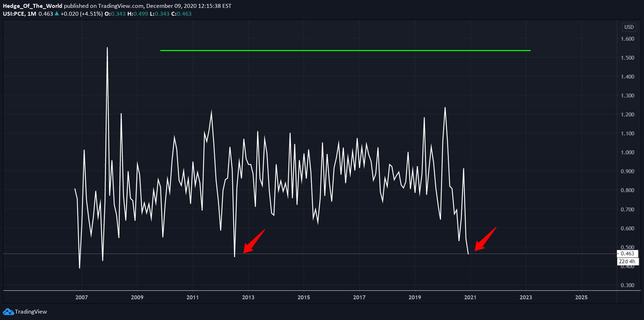The height and width of the screenshot is (320, 644).
Task: Click the 0.800 price axis label
Action: 628,190
